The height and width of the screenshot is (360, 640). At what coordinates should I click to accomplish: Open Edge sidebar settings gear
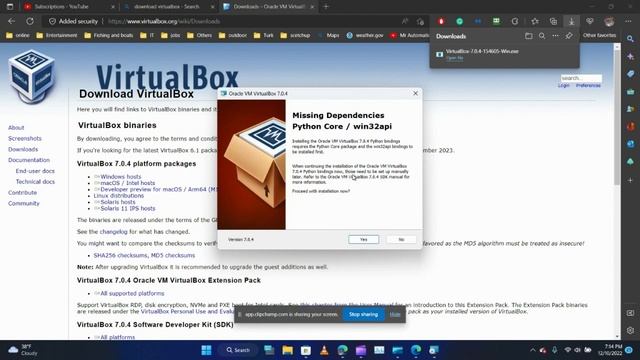[x=631, y=331]
